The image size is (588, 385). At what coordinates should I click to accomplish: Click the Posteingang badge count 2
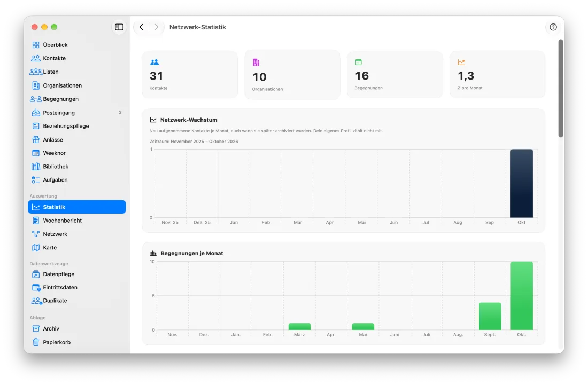tap(120, 112)
